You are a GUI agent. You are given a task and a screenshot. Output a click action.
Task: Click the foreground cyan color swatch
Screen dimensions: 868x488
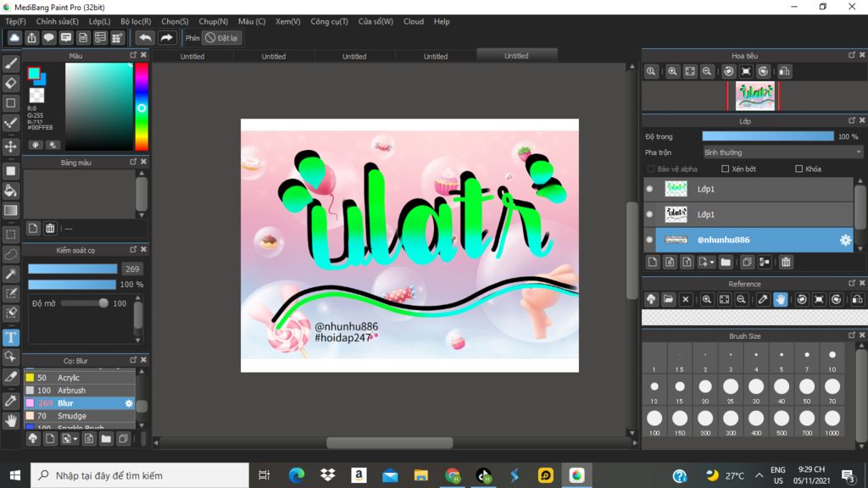click(x=34, y=73)
